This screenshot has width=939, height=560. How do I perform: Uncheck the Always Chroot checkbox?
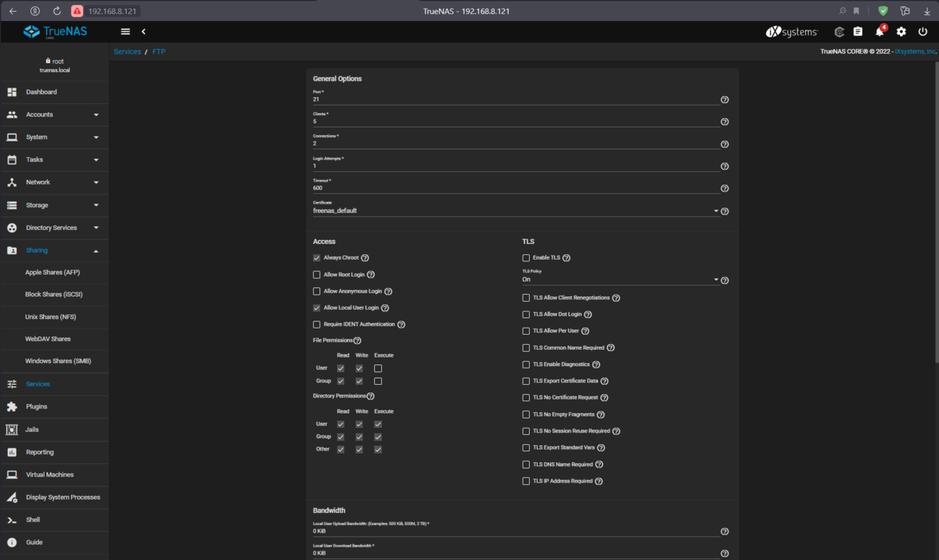(317, 257)
